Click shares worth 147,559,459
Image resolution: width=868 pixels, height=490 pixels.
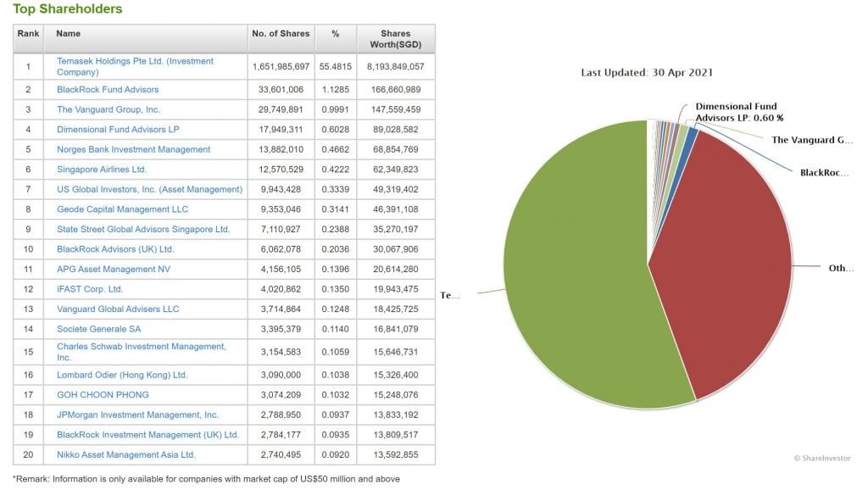(x=395, y=109)
